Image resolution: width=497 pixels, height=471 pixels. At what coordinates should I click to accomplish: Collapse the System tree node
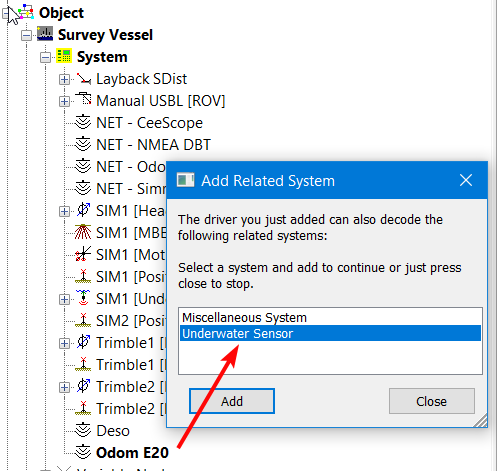pyautogui.click(x=45, y=57)
